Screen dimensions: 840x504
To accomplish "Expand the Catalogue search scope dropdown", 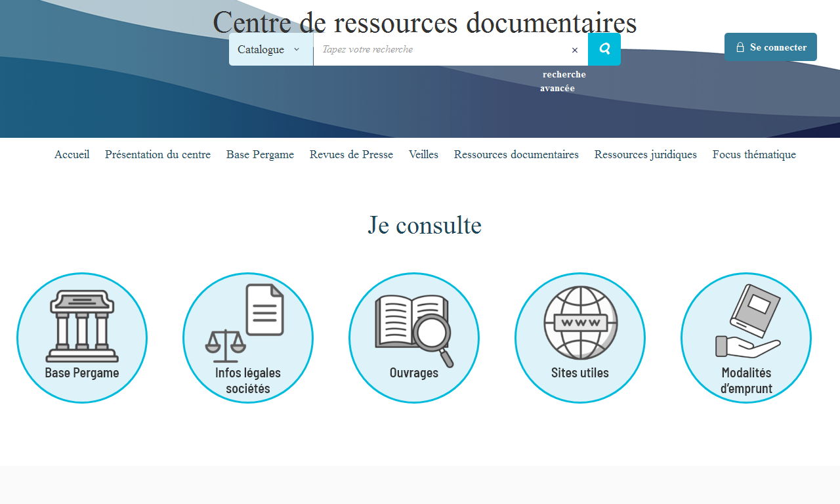I will point(270,49).
